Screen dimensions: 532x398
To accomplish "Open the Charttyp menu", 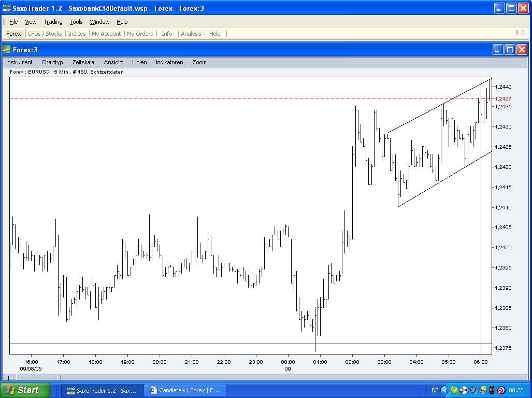I will point(52,62).
